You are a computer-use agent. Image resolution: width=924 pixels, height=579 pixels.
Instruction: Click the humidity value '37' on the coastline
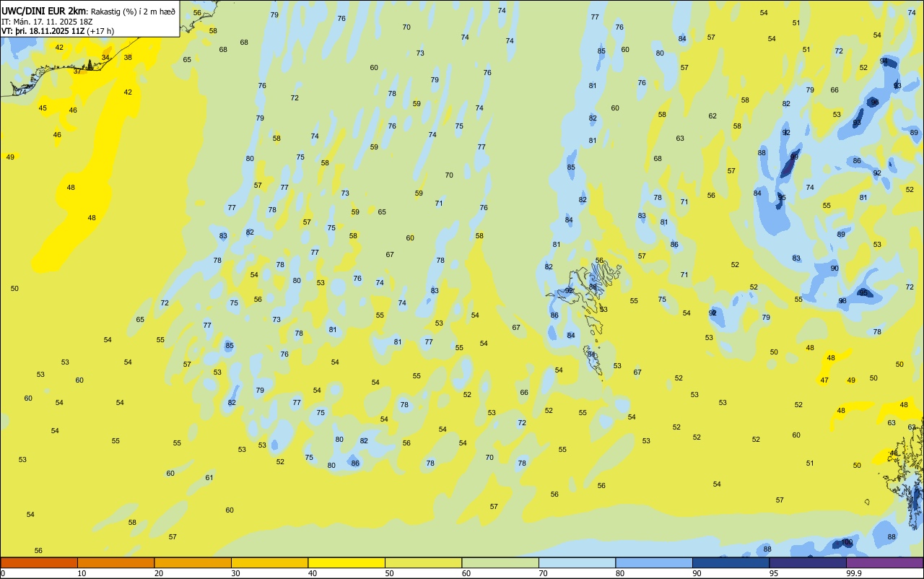[77, 71]
